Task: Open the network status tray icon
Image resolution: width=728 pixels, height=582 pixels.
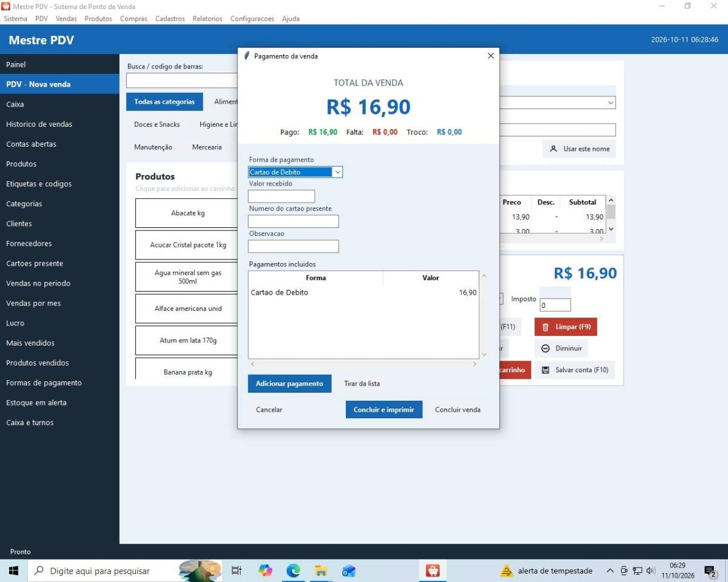Action: [x=638, y=570]
